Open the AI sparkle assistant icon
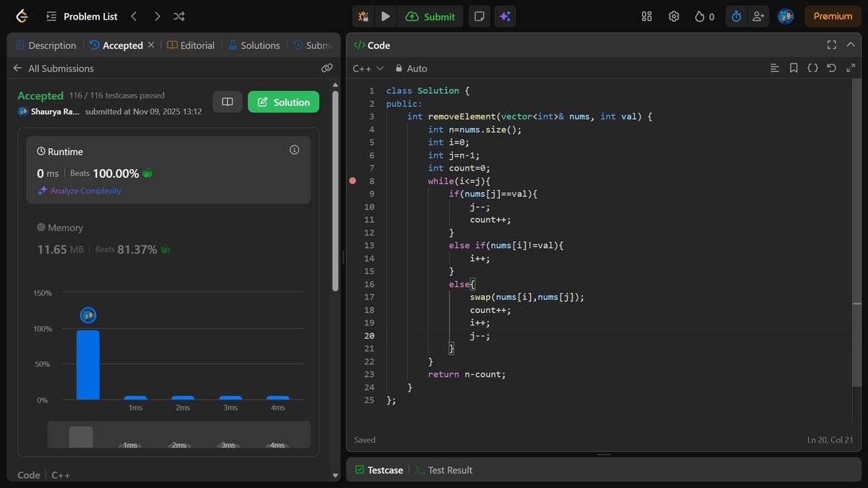868x488 pixels. click(505, 16)
